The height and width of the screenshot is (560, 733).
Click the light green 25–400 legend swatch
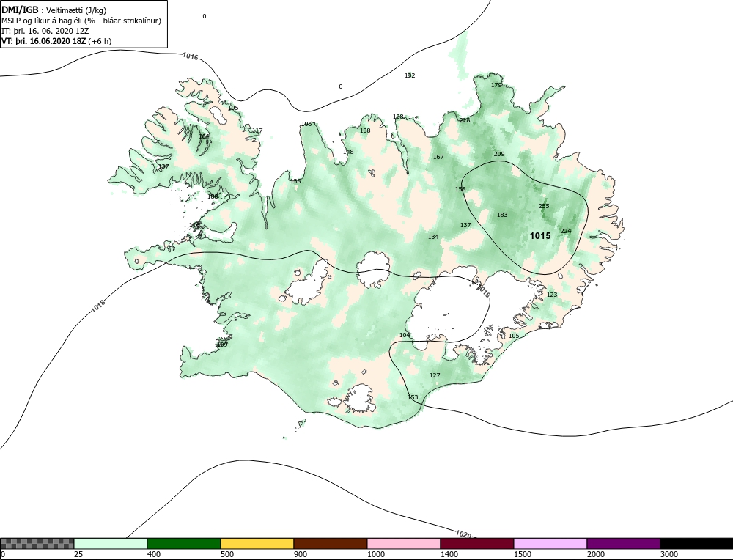tap(111, 544)
